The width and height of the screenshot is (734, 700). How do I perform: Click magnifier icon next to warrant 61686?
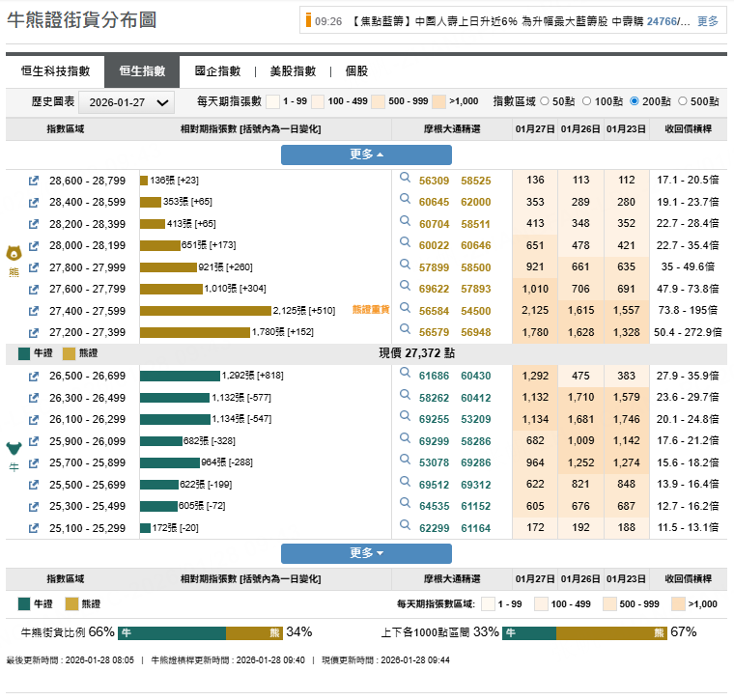point(406,376)
